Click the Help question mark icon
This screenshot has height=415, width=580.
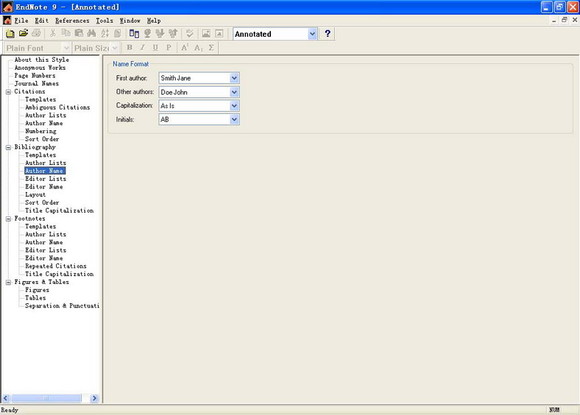pos(327,34)
